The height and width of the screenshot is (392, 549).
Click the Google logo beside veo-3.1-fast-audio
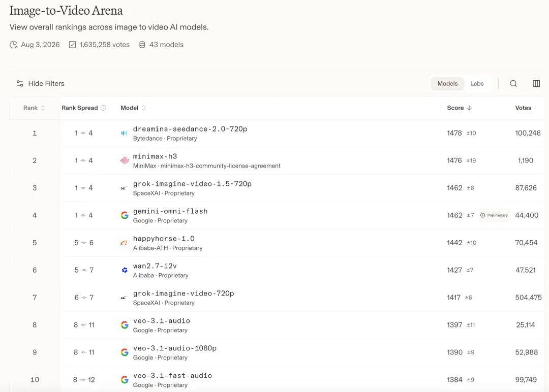[125, 379]
